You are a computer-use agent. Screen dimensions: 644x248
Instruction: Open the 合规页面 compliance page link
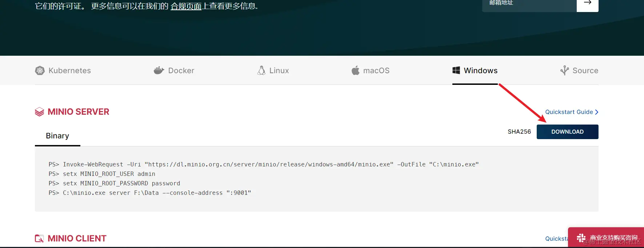pos(186,6)
